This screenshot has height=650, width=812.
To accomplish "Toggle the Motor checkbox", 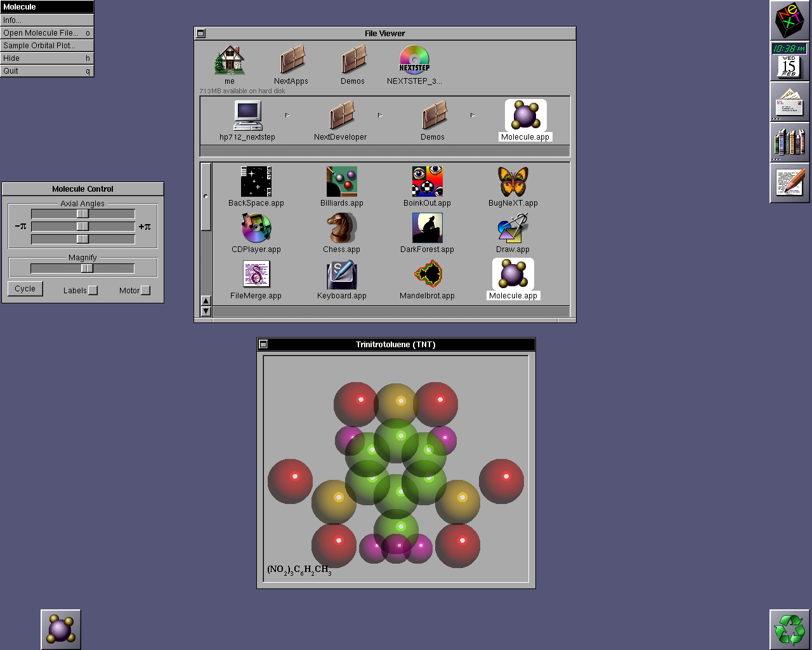I will pyautogui.click(x=145, y=290).
